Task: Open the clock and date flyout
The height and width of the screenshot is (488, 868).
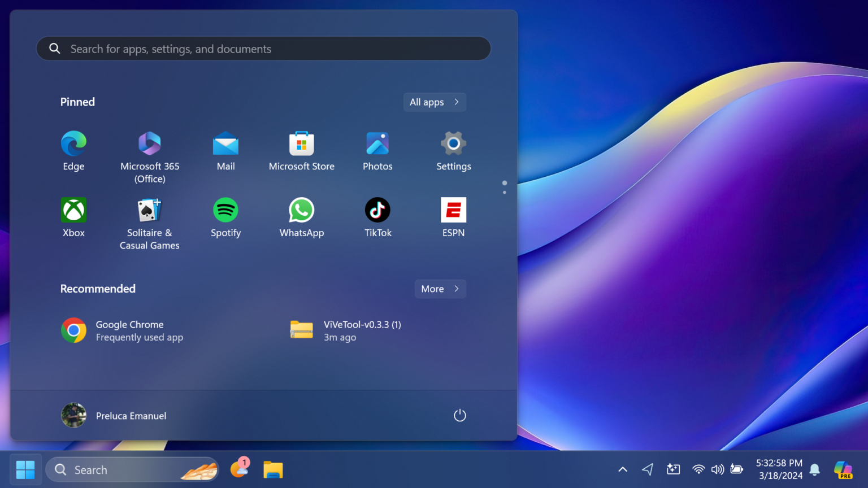Action: pos(779,469)
